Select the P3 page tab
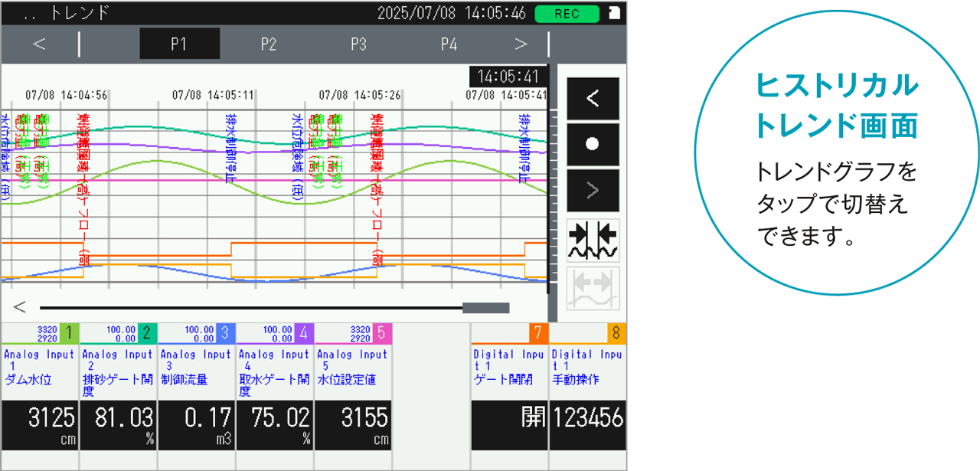Screen dimensions: 980x471 coord(358,44)
